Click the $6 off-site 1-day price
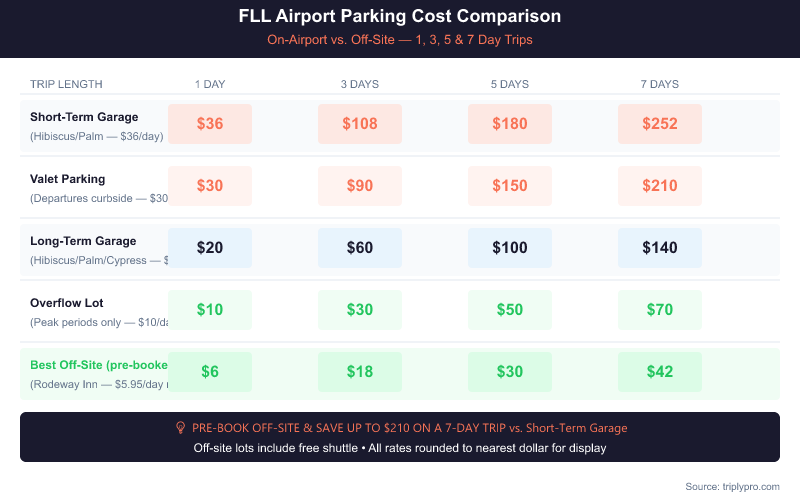This screenshot has height=500, width=800. point(210,372)
